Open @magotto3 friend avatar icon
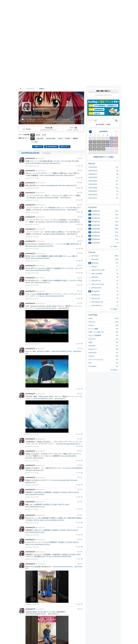The width and height of the screenshot is (138, 644). click(90, 291)
